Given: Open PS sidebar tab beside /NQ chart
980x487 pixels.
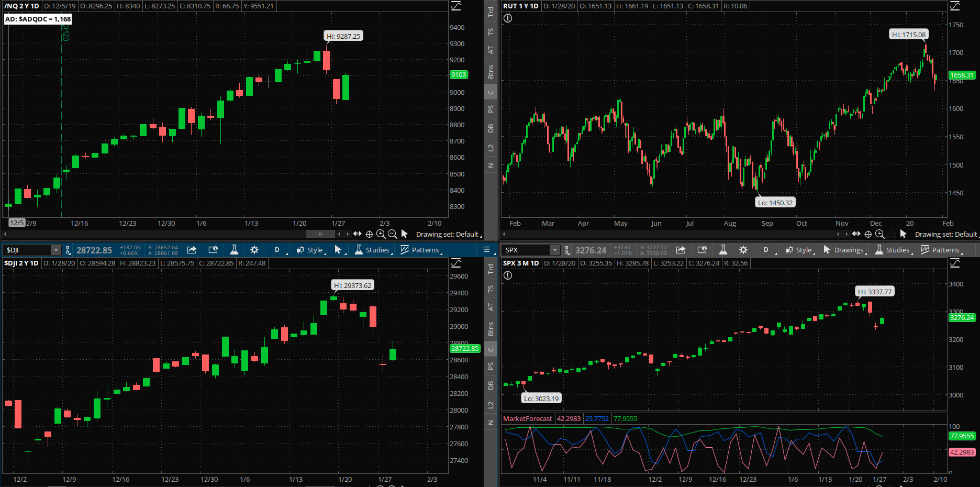Looking at the screenshot, I should [491, 109].
